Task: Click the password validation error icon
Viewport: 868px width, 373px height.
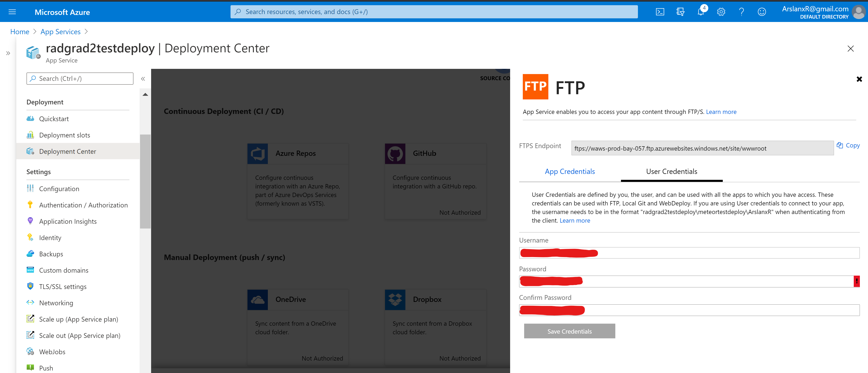Action: click(856, 281)
